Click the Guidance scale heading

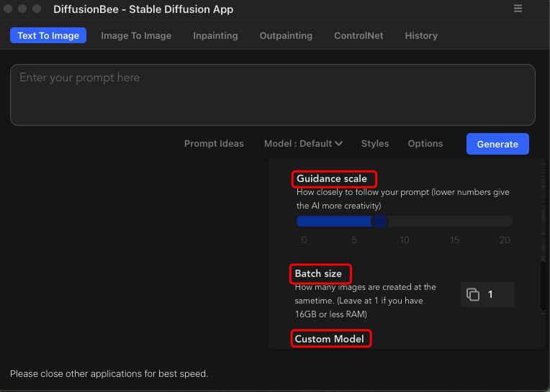point(331,178)
